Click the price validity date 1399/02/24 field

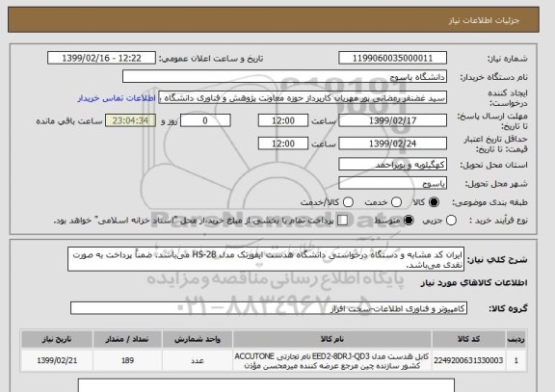click(392, 144)
